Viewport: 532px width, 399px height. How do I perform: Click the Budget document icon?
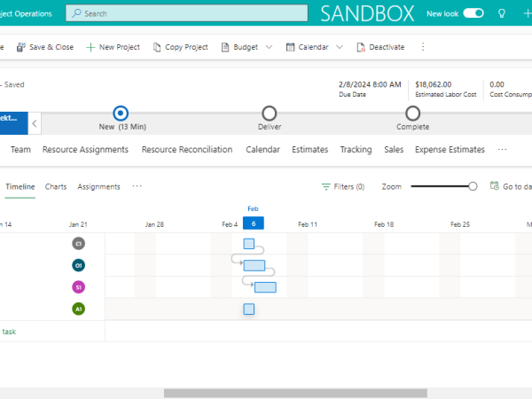coord(225,47)
